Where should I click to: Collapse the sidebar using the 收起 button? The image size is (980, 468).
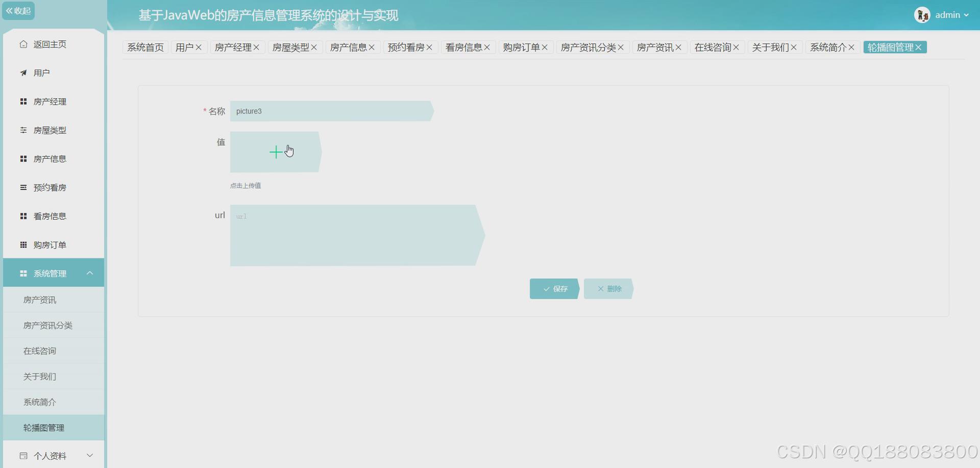18,10
